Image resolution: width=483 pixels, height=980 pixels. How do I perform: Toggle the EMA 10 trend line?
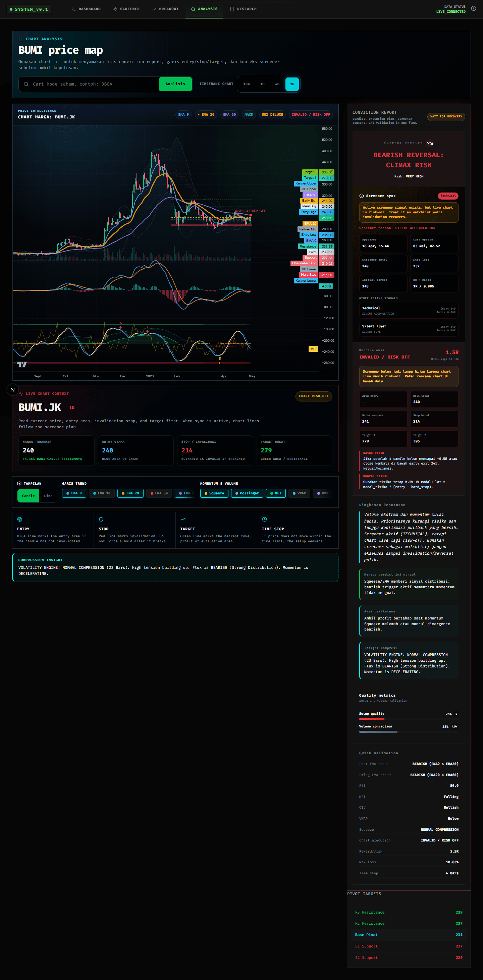102,493
